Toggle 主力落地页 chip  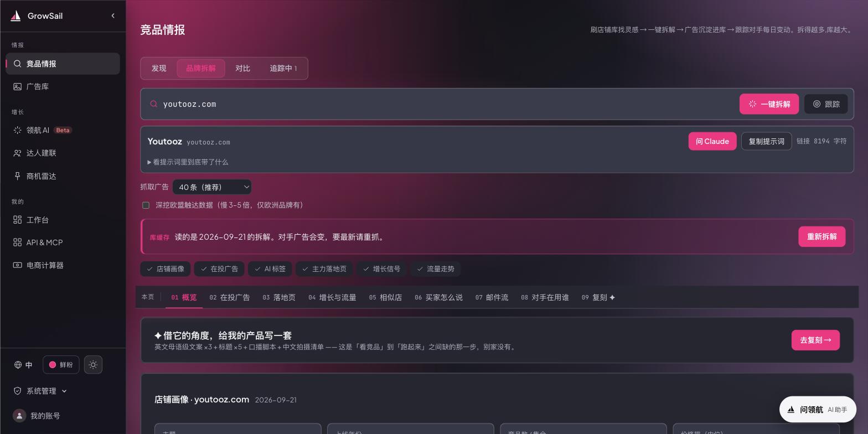pyautogui.click(x=324, y=269)
